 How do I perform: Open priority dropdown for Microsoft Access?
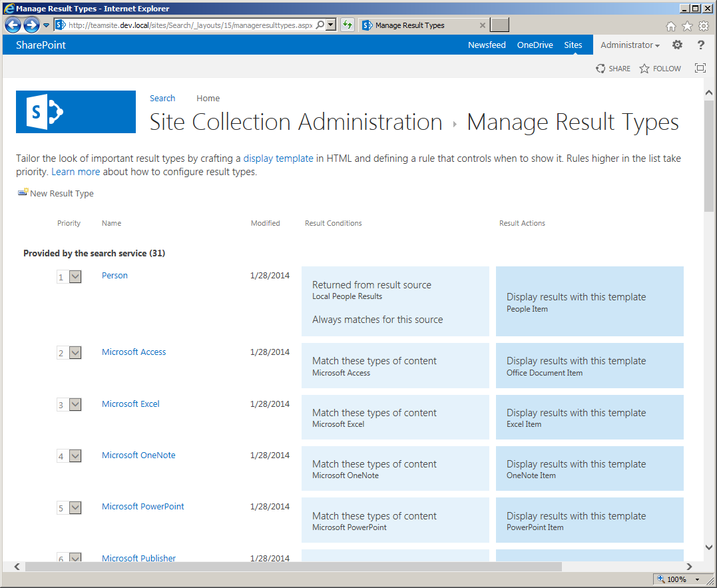tap(75, 353)
